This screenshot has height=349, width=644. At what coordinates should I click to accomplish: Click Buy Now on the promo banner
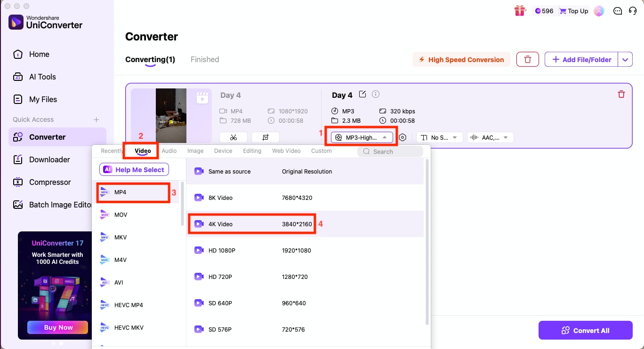pos(58,327)
